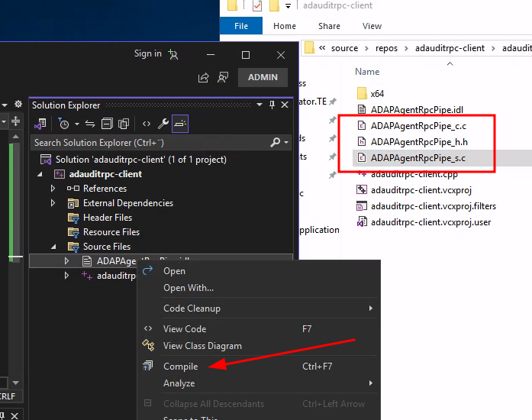Click Send Feedback icon
The height and width of the screenshot is (420, 532).
[223, 77]
